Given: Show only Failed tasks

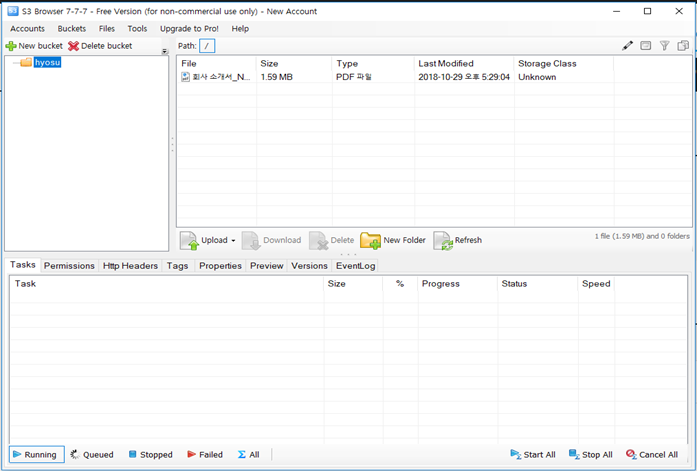Looking at the screenshot, I should (x=205, y=454).
